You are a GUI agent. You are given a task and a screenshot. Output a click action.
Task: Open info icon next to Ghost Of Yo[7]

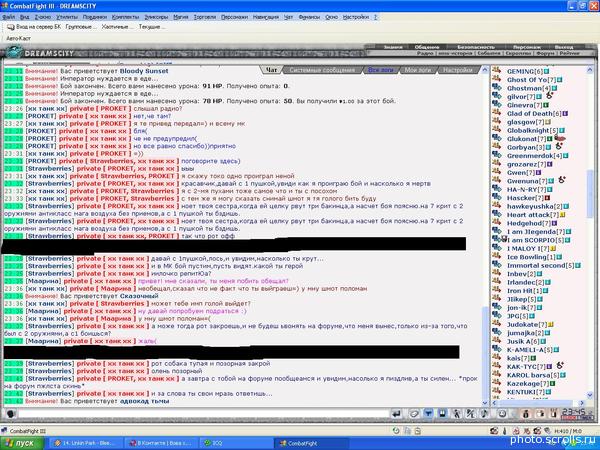coord(560,80)
